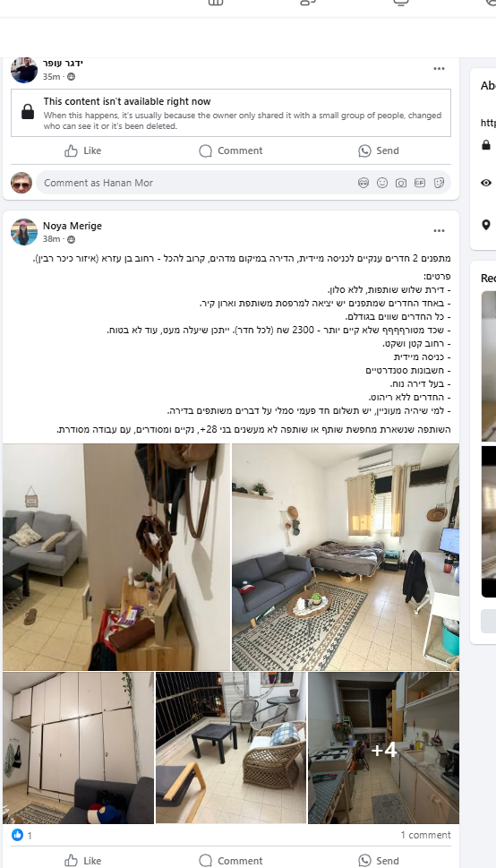Comment on the unavailable content post
Viewport: 496px width, 868px height.
click(x=231, y=150)
